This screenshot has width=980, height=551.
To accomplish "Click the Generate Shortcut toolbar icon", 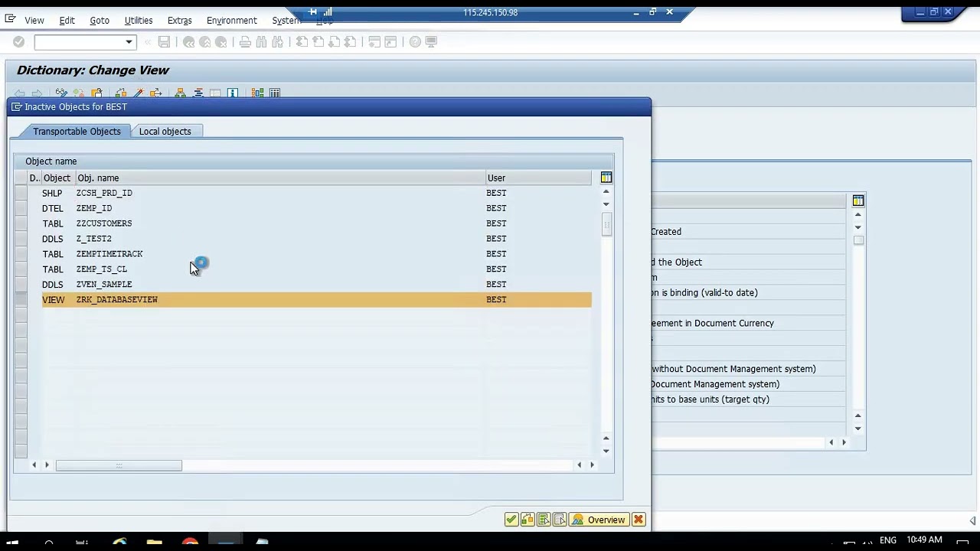I will (x=390, y=42).
